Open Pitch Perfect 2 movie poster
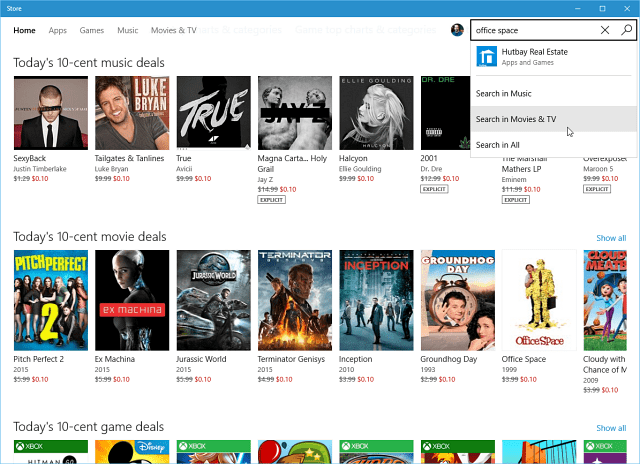This screenshot has height=464, width=640. pos(51,300)
